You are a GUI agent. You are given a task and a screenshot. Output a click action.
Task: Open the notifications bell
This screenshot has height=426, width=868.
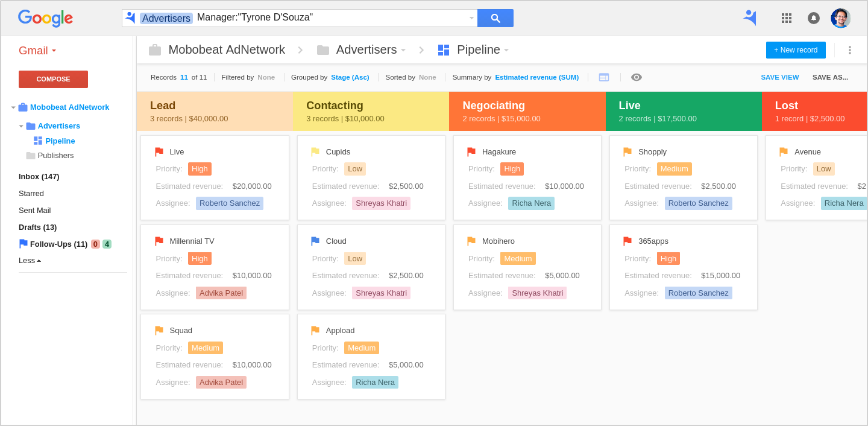[814, 18]
